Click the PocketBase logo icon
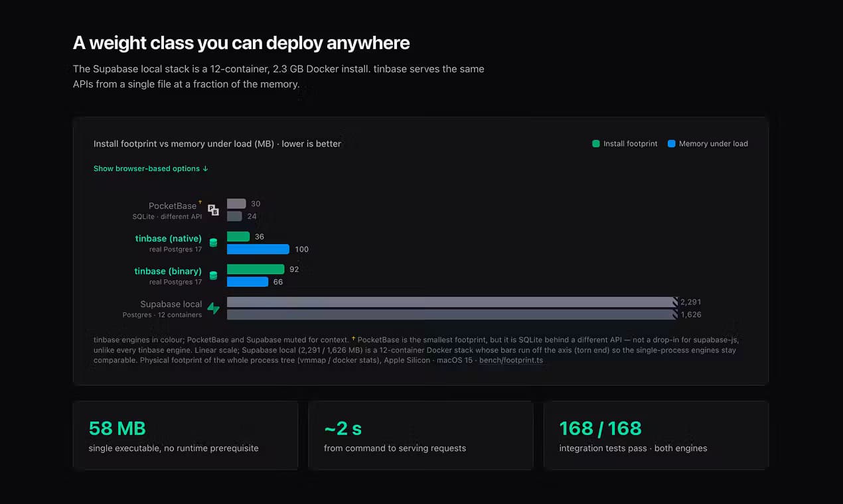The width and height of the screenshot is (843, 504). 213,210
